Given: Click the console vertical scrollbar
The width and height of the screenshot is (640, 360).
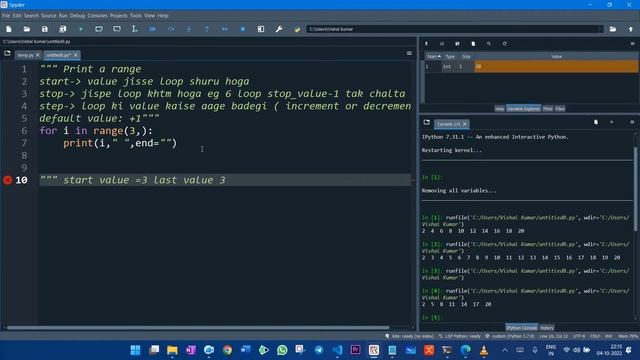Looking at the screenshot, I should 635,189.
